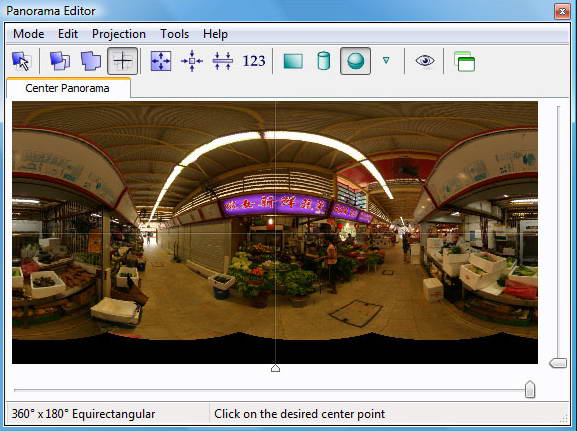Click the overlapping images layout icon
This screenshot has height=431, width=577.
pos(60,61)
